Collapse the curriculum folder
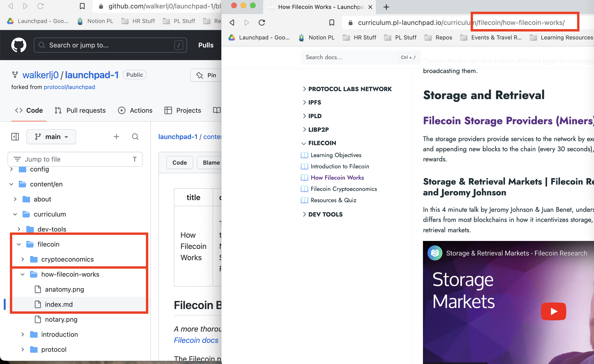 pyautogui.click(x=15, y=214)
